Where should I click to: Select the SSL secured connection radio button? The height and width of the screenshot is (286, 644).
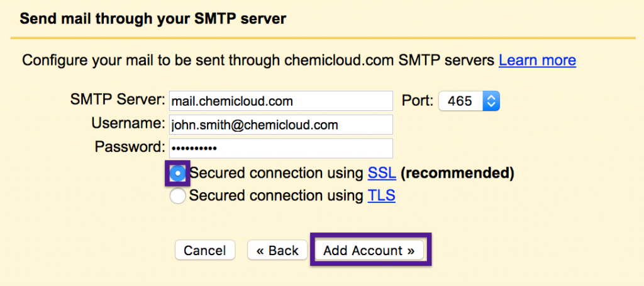pyautogui.click(x=178, y=173)
